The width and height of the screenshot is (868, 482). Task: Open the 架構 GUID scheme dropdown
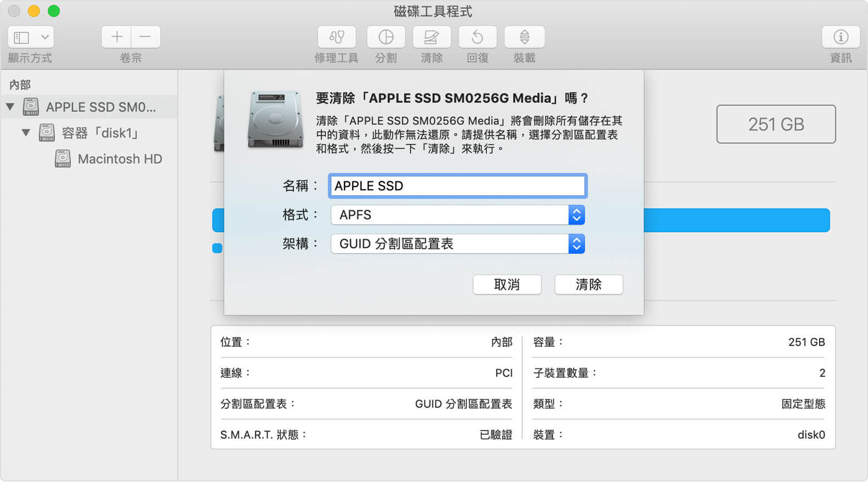coord(457,244)
